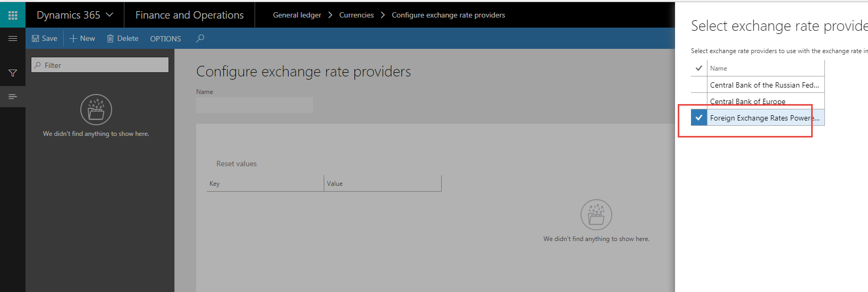Create a New provider record
Image resolution: width=868 pixels, height=292 pixels.
click(82, 38)
